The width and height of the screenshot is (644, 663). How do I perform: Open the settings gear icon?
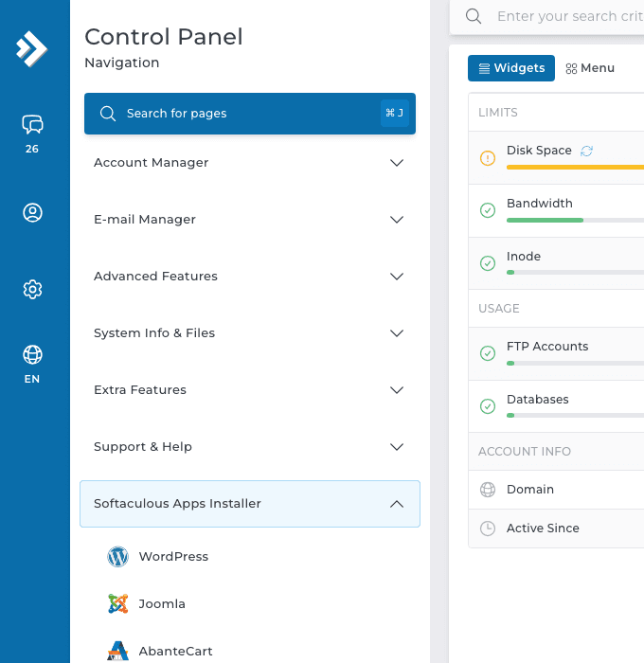tap(32, 289)
